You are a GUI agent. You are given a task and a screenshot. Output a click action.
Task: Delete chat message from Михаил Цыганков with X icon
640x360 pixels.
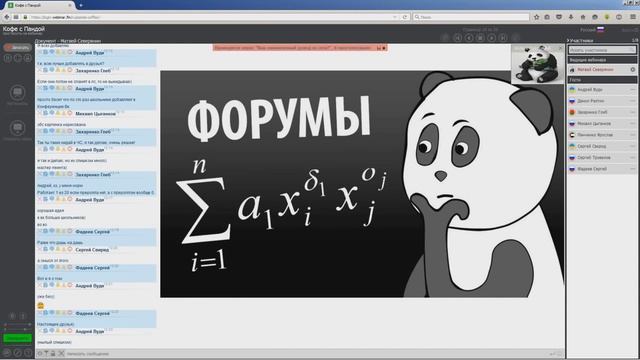40,113
